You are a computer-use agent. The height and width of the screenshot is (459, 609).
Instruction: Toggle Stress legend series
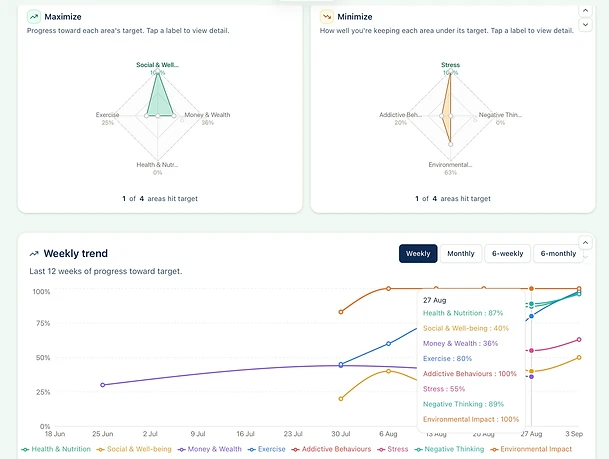pos(393,449)
